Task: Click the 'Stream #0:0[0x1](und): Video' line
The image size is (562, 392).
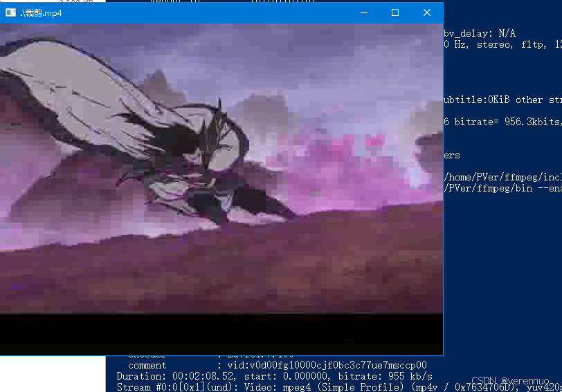Action: 339,387
